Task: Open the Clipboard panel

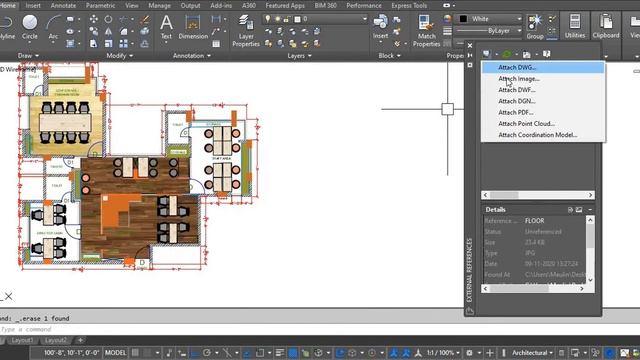Action: click(606, 27)
